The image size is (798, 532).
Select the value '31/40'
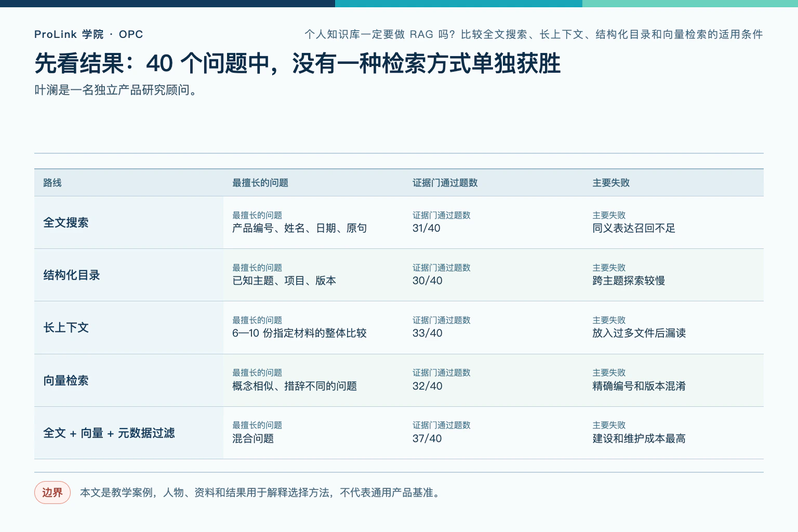pos(427,228)
